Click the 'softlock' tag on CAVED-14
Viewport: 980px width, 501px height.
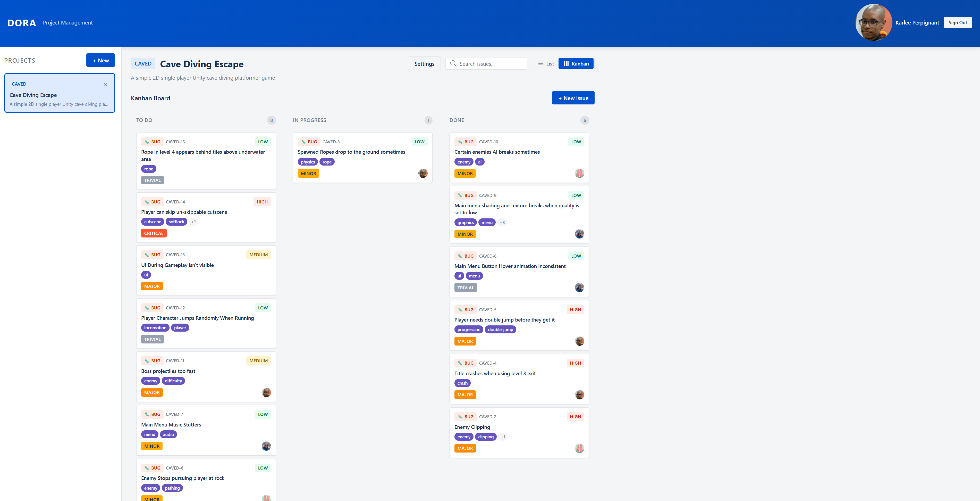point(176,221)
